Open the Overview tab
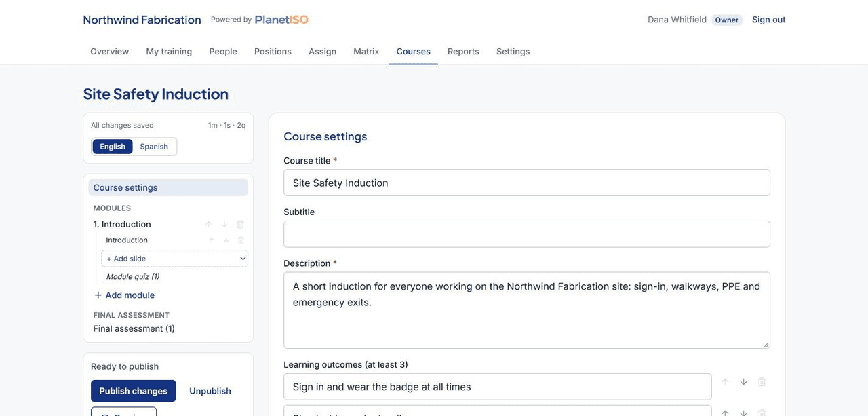The height and width of the screenshot is (416, 868). pos(110,52)
